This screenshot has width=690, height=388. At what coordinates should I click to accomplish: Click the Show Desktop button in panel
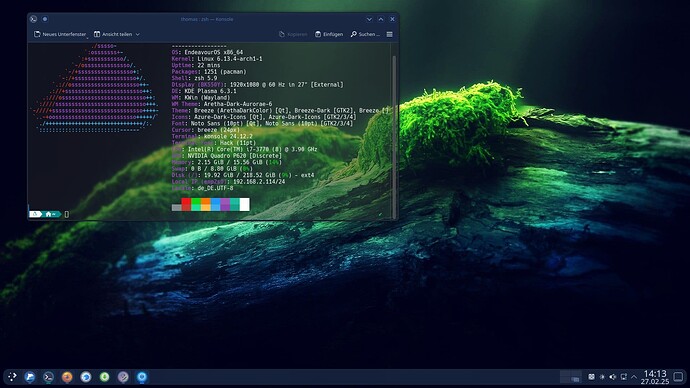(679, 377)
